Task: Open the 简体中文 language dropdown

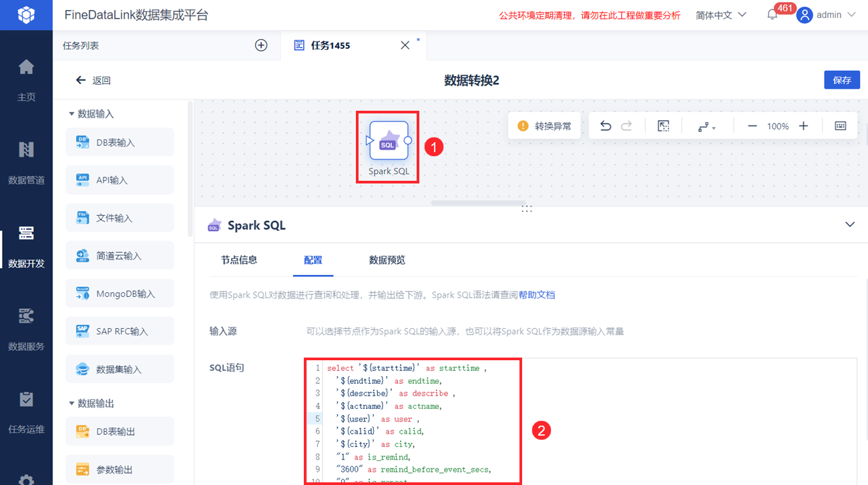Action: pyautogui.click(x=721, y=15)
